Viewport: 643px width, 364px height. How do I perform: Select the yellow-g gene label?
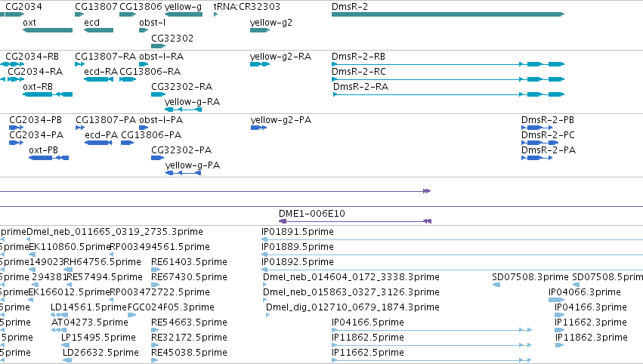pyautogui.click(x=183, y=7)
